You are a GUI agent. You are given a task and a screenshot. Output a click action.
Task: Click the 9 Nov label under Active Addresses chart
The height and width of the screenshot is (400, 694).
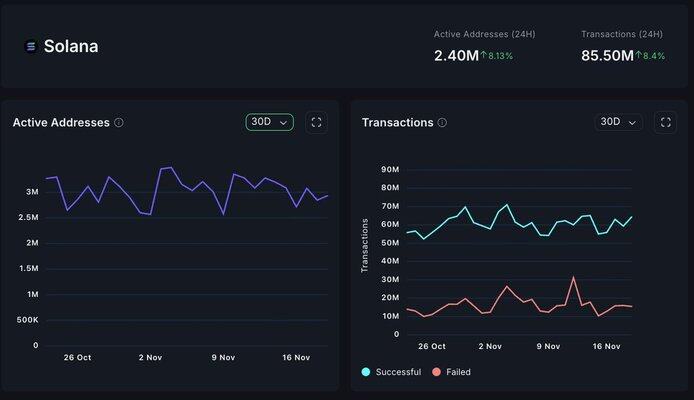click(223, 357)
